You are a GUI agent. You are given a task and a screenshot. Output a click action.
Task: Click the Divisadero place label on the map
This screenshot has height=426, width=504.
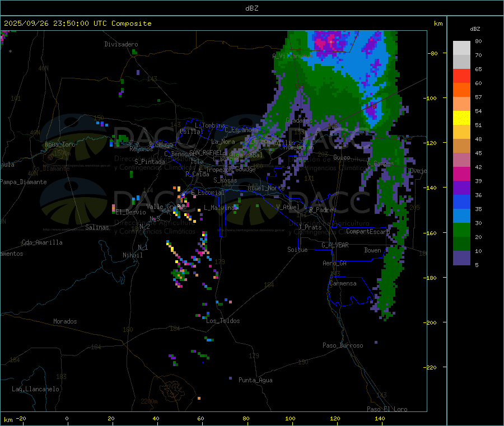[x=121, y=44]
